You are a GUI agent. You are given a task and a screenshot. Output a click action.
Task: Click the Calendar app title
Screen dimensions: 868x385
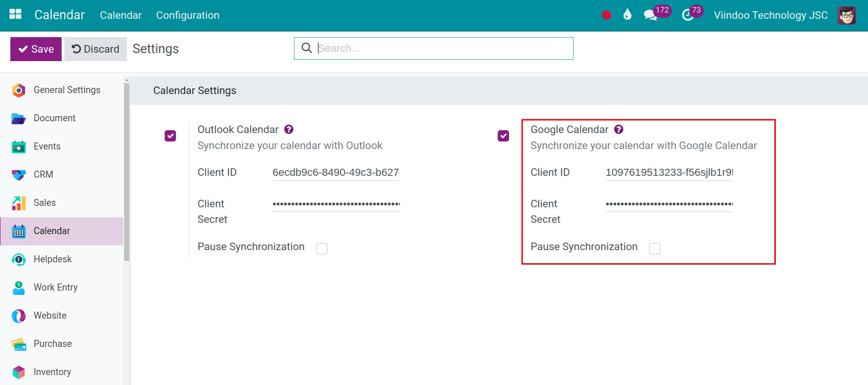60,15
